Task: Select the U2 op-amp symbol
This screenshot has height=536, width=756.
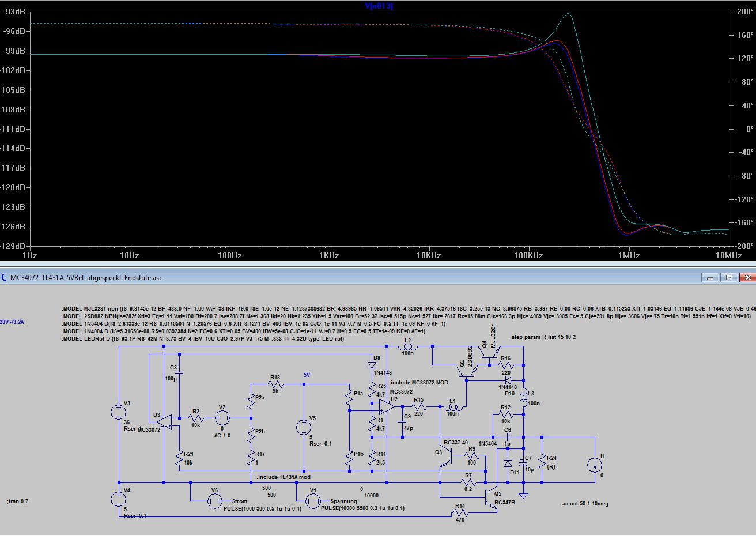Action: tap(386, 407)
